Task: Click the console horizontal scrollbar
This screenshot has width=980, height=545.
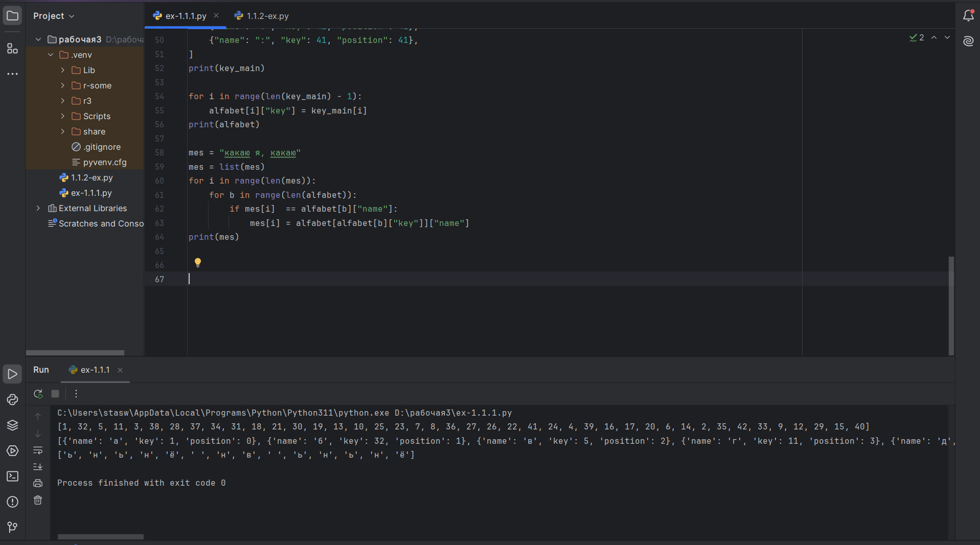Action: point(101,537)
